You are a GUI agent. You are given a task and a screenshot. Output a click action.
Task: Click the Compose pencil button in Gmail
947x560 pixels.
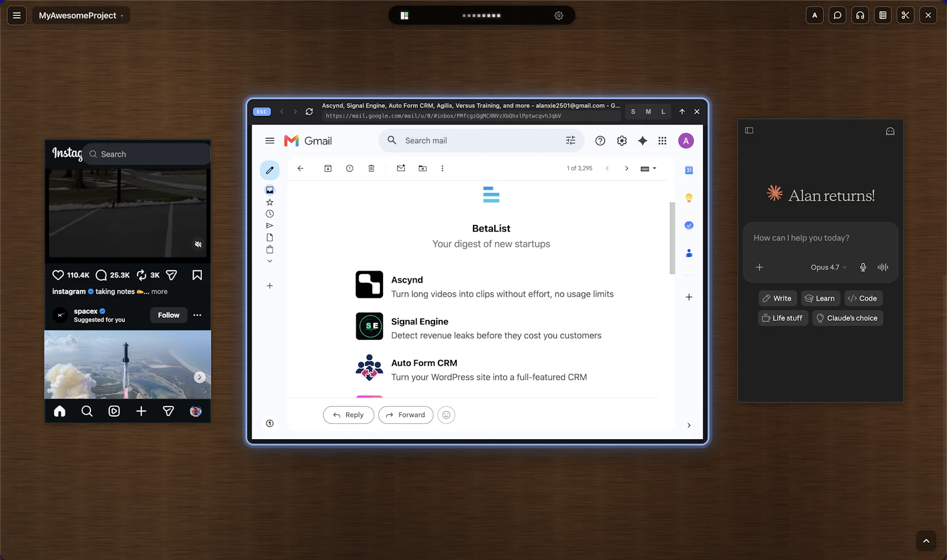coord(270,170)
